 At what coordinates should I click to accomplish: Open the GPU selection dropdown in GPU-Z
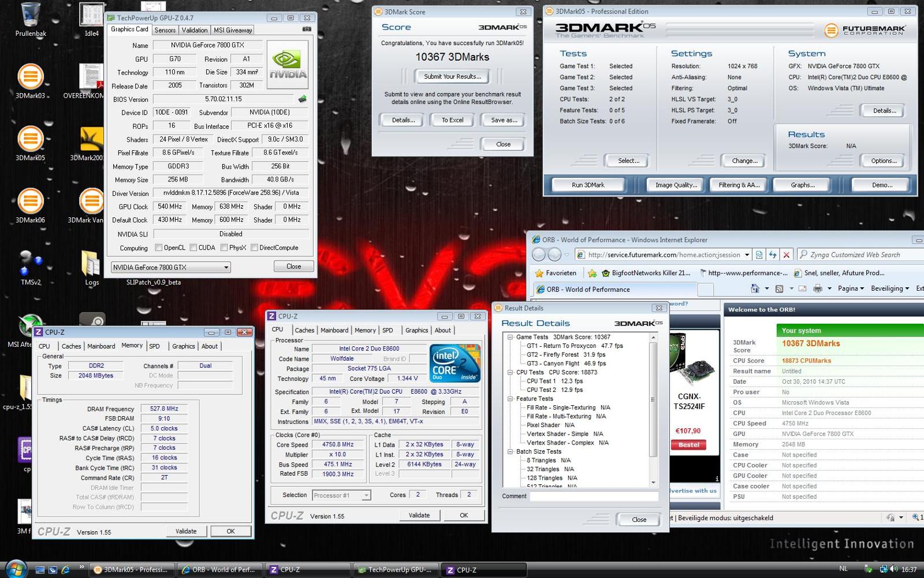click(171, 267)
